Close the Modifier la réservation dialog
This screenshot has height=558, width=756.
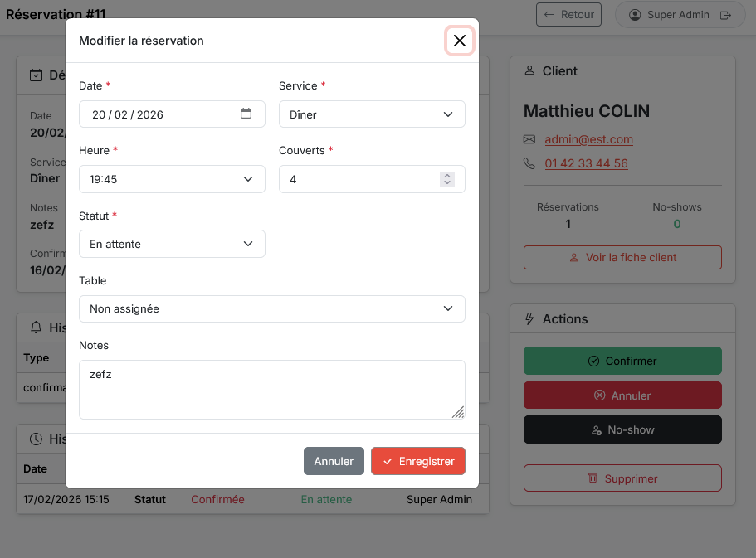coord(459,41)
